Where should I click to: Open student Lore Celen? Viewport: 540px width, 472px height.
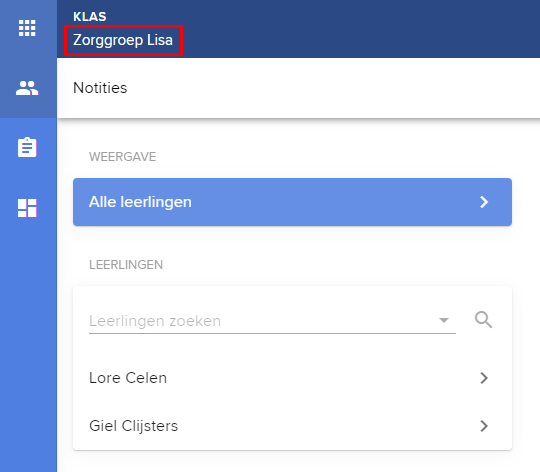coord(292,378)
